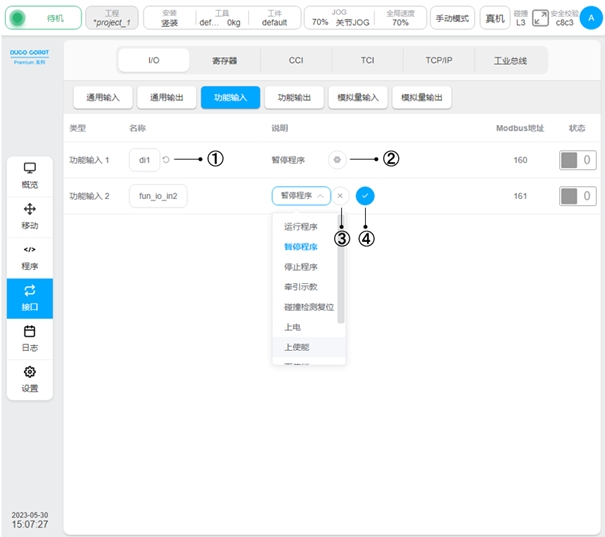Click the 手动模式 button
The width and height of the screenshot is (605, 537).
click(453, 18)
